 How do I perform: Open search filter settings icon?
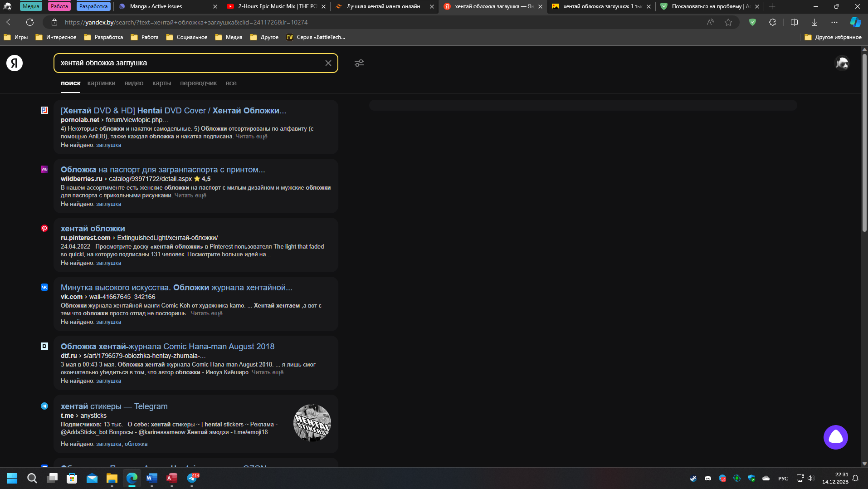pyautogui.click(x=359, y=63)
